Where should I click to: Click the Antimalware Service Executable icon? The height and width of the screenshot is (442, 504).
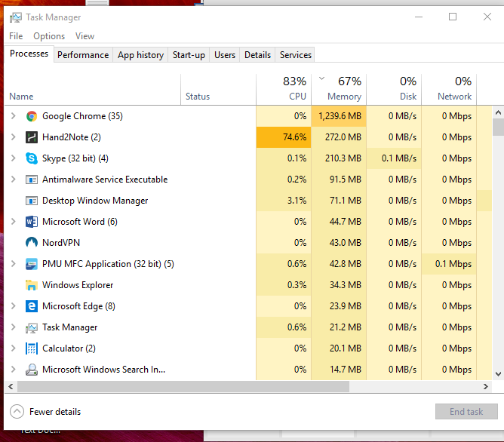coord(32,180)
